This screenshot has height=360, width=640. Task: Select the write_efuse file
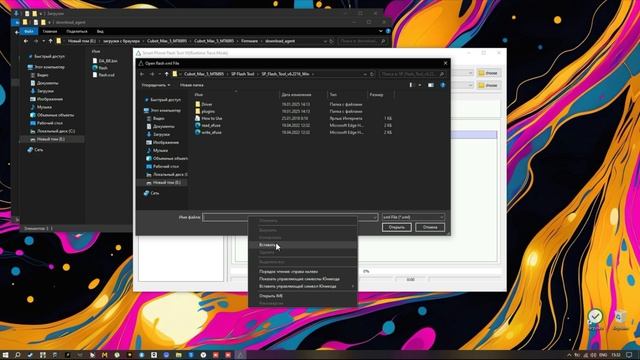click(x=208, y=132)
